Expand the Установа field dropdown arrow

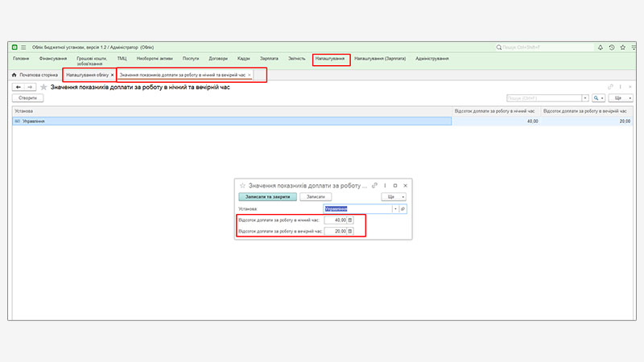395,208
